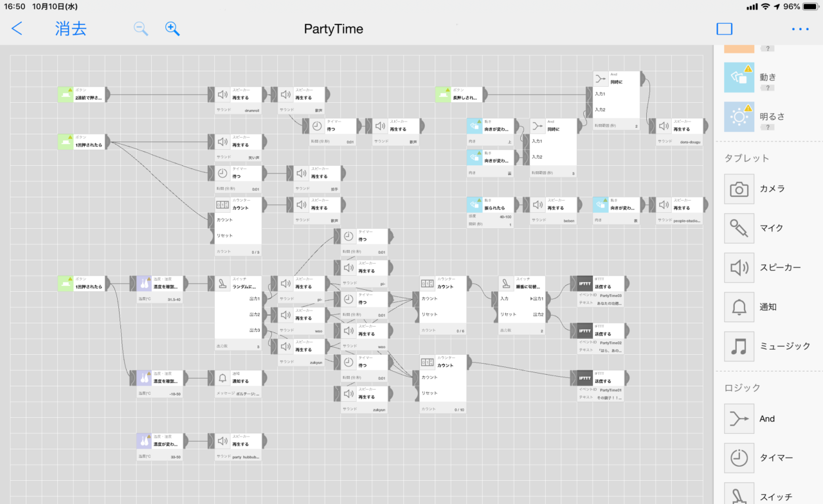Open the counter node showing 0 / 6
Image resolution: width=823 pixels, height=504 pixels.
tap(444, 305)
